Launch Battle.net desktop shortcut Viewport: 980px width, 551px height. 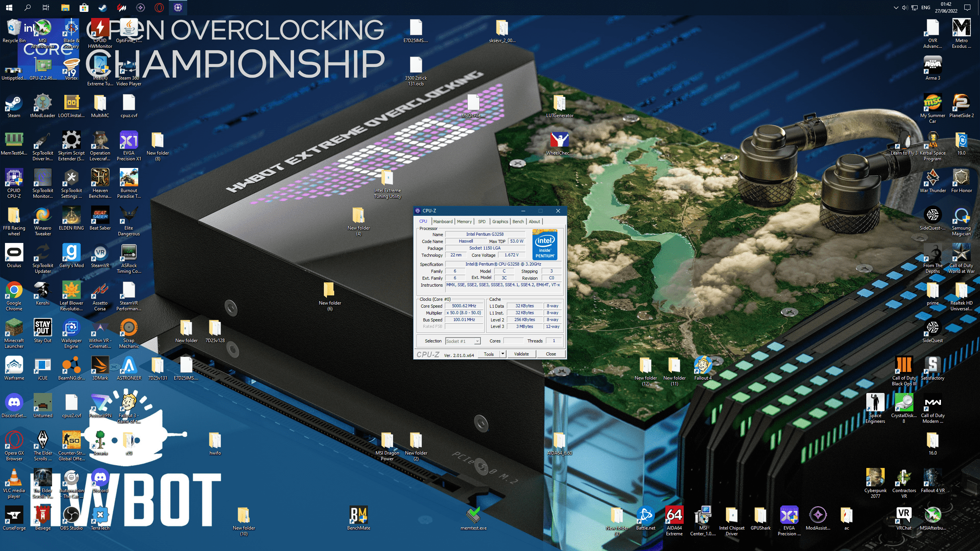[x=645, y=518]
